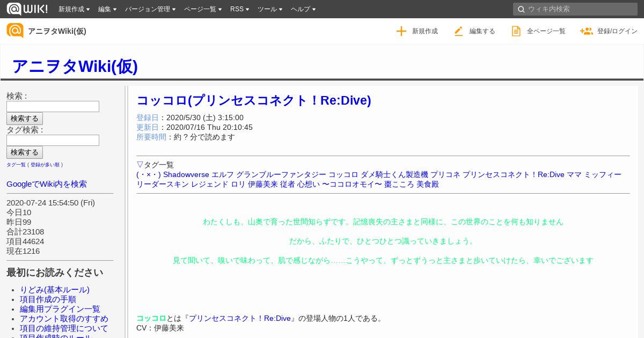Click the 2020-07-24 15:54:50 (Fri) timestamp
644x338 pixels.
point(50,203)
